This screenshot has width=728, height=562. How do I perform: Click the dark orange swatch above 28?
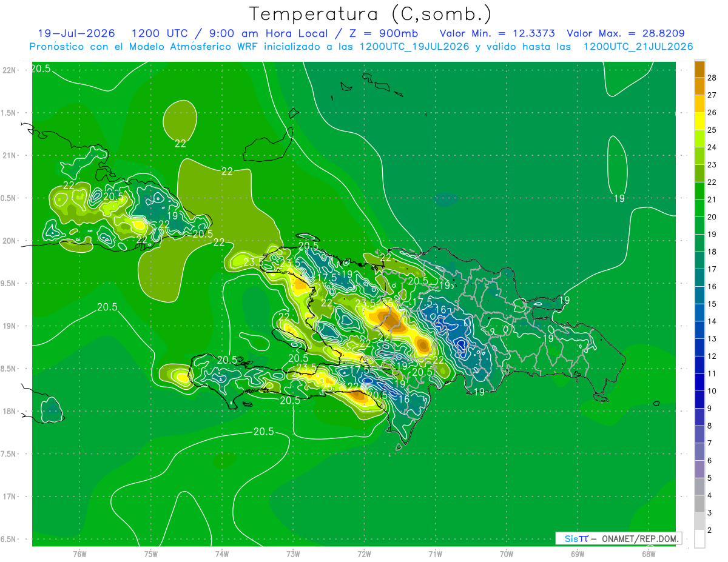(699, 70)
